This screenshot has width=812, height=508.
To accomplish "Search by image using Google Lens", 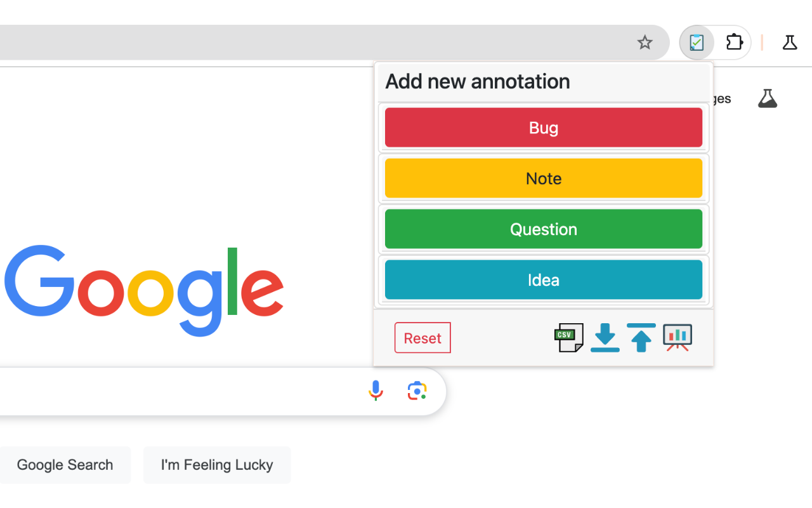I will [417, 391].
